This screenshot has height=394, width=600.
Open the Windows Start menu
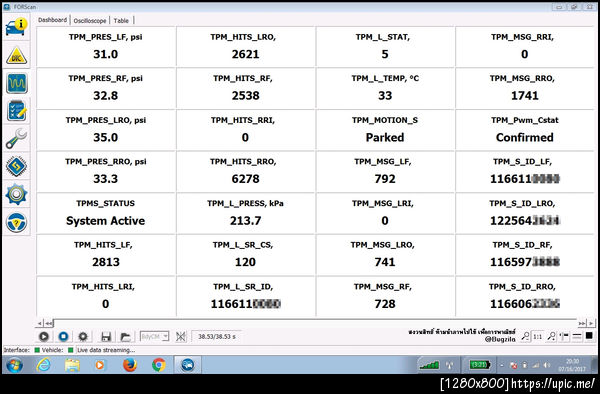click(14, 365)
